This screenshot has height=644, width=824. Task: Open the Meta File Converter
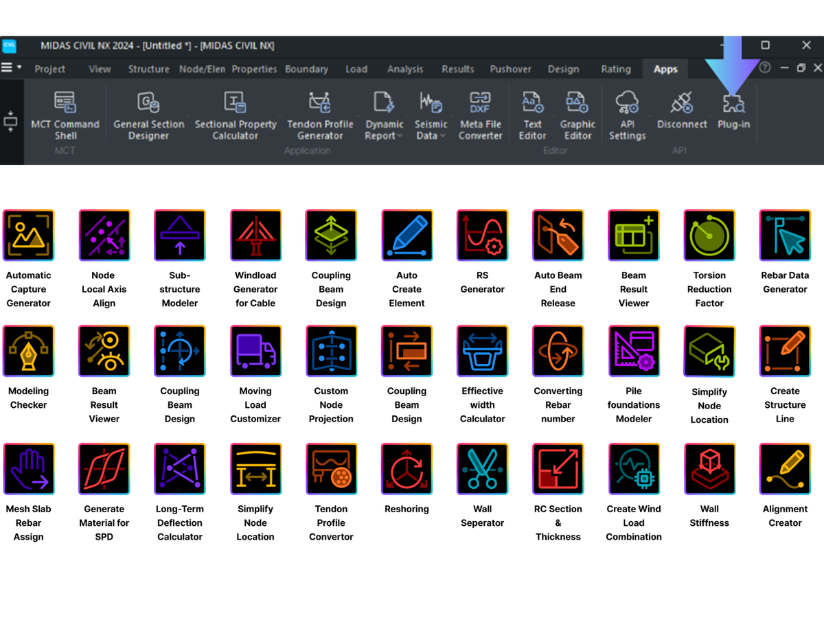click(x=481, y=115)
